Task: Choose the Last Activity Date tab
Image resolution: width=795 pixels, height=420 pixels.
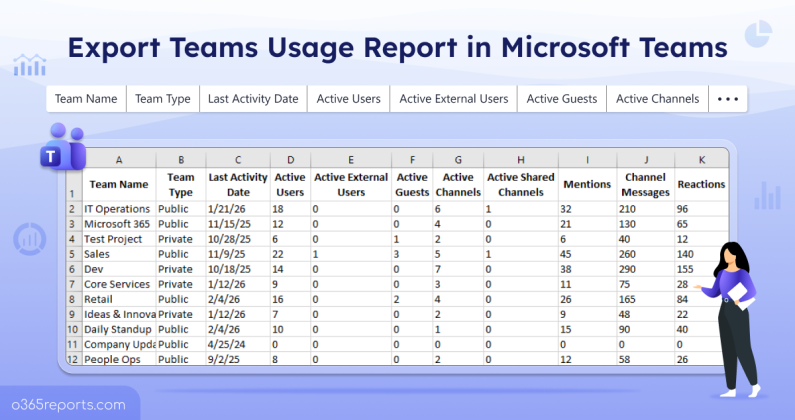Action: 252,99
